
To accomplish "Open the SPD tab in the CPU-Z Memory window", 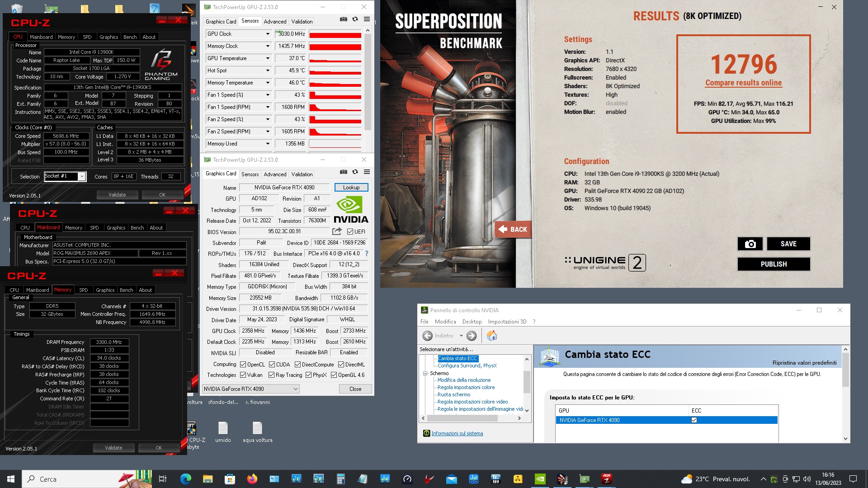I will click(x=84, y=290).
